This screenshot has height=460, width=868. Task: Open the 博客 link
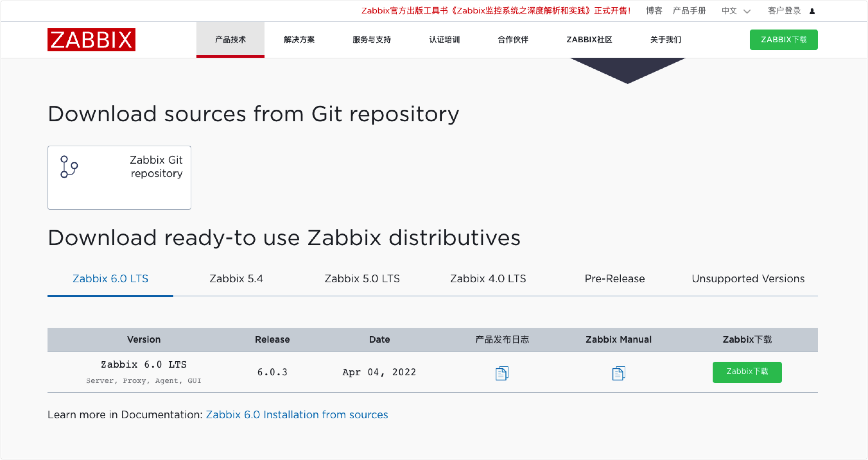pyautogui.click(x=654, y=11)
